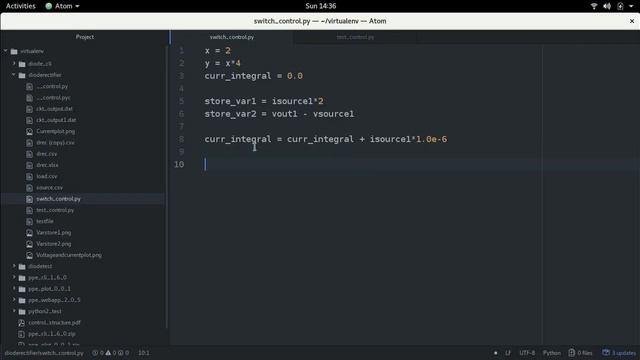Viewport: 640px width, 360px height.
Task: Expand the ppe_webapp_2.0.5 folder arrow
Action: 14,300
